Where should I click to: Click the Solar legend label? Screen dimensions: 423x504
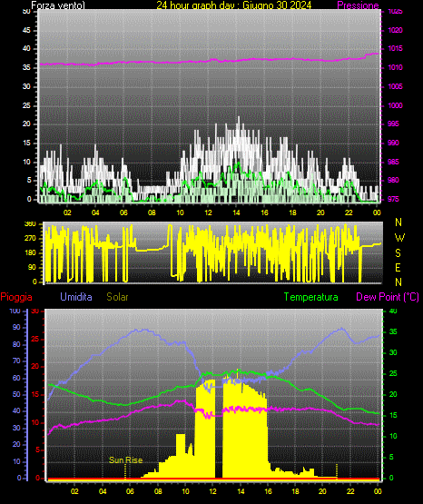[118, 297]
